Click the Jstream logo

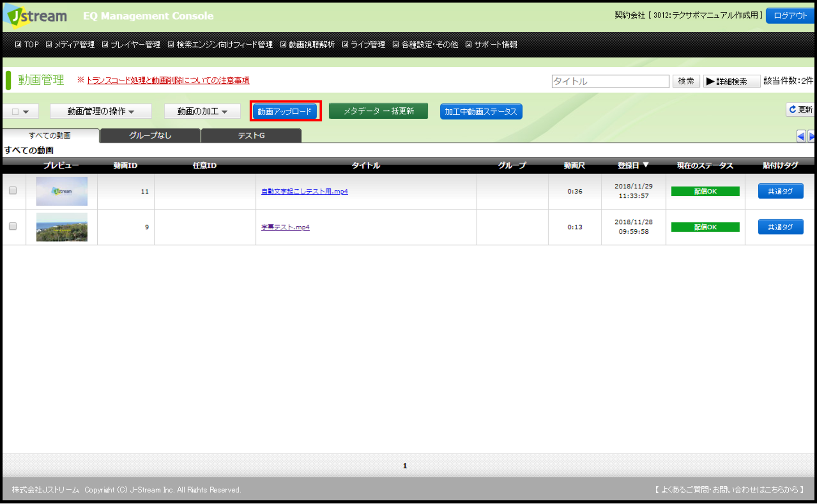coord(37,16)
